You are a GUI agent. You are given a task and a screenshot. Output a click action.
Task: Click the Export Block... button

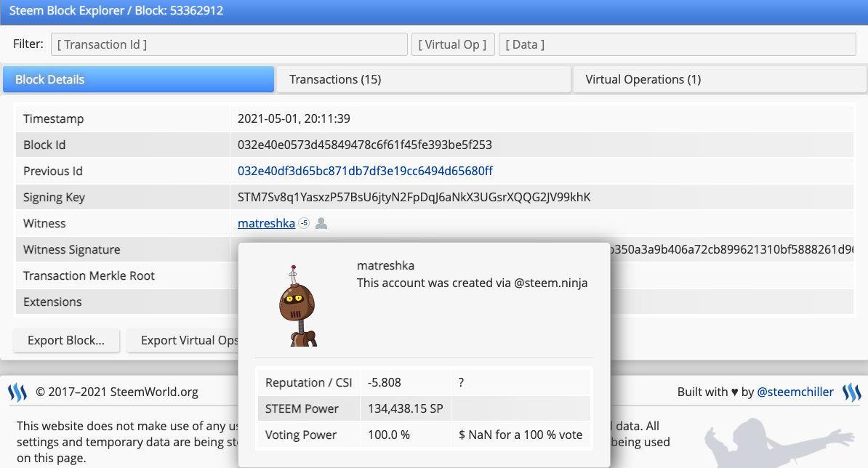66,340
